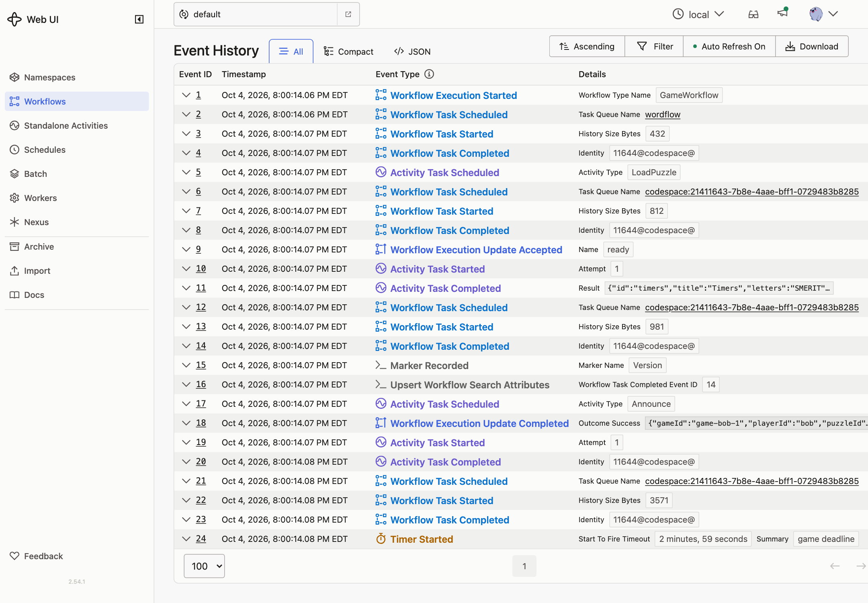Open the page size 100 dropdown

[204, 566]
